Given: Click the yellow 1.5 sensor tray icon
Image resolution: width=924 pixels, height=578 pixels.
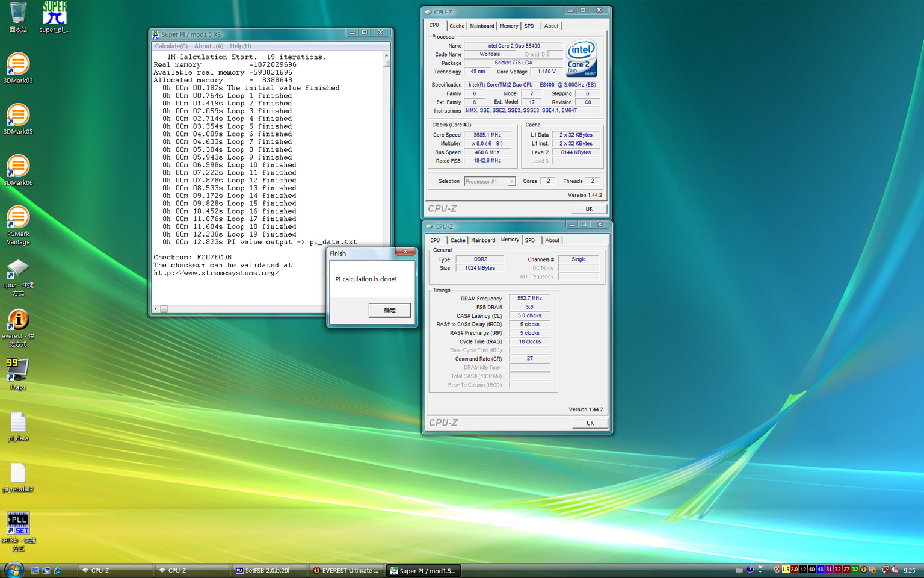Looking at the screenshot, I should coord(786,570).
